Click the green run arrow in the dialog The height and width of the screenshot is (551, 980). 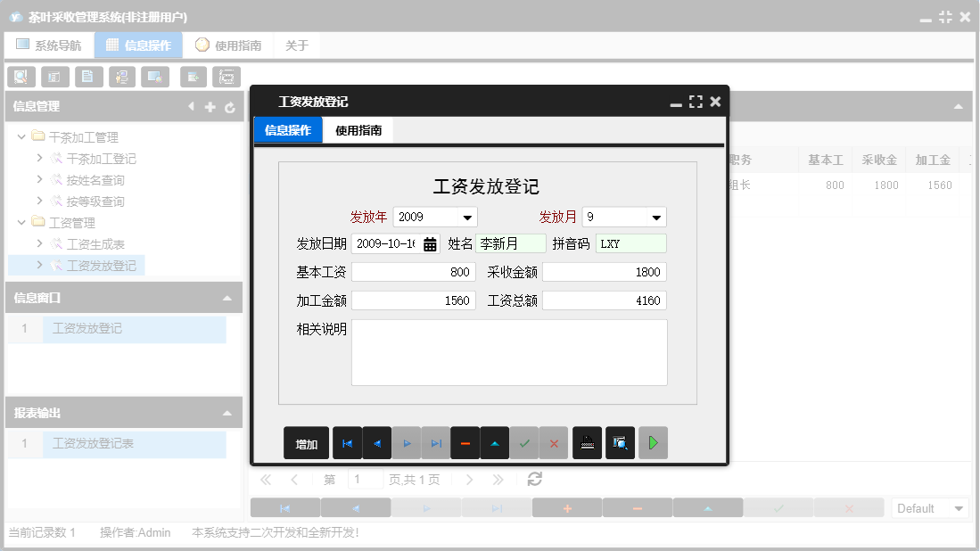[653, 443]
